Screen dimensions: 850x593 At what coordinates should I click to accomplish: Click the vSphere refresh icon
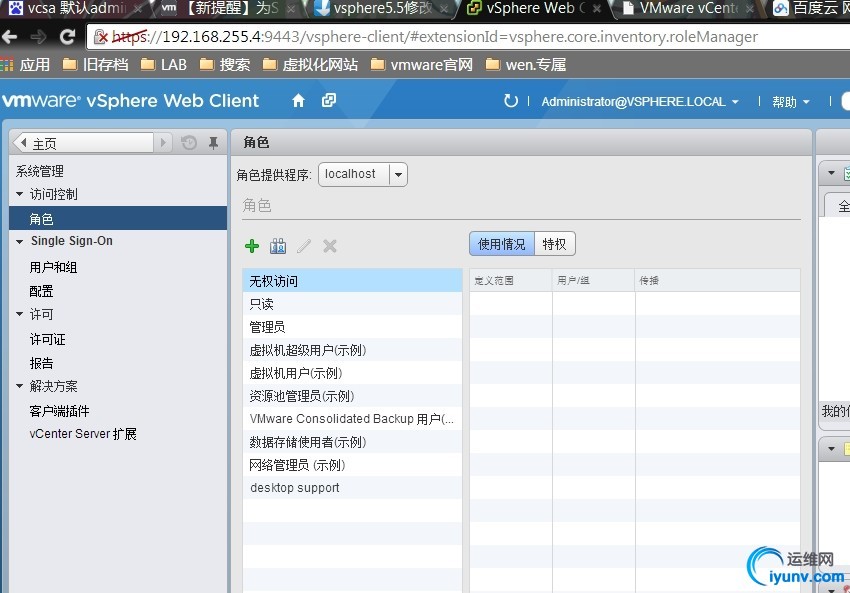[511, 101]
